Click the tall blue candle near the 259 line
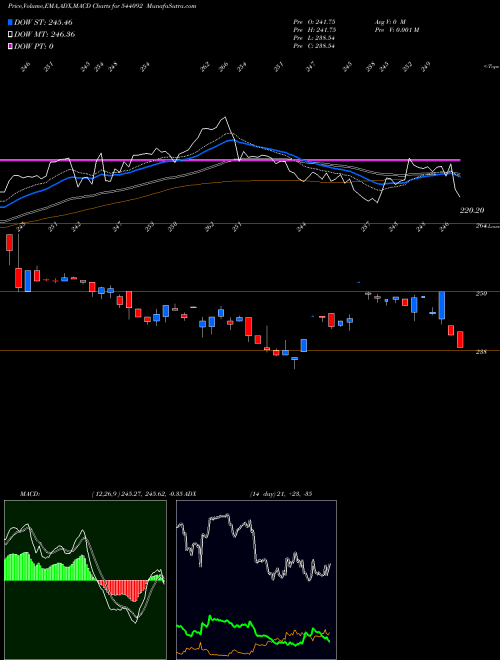The height and width of the screenshot is (660, 500). tap(442, 305)
